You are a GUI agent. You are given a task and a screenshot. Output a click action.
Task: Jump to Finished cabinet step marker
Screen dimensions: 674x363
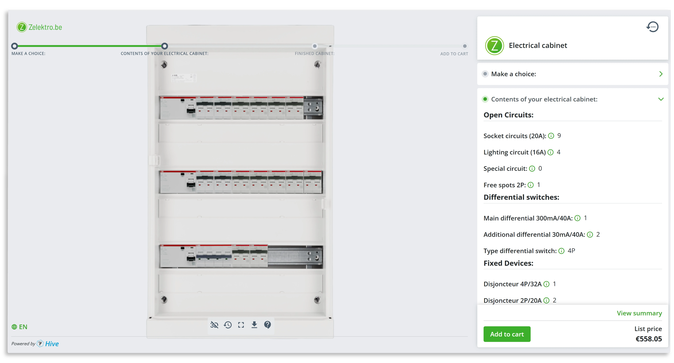(x=315, y=46)
